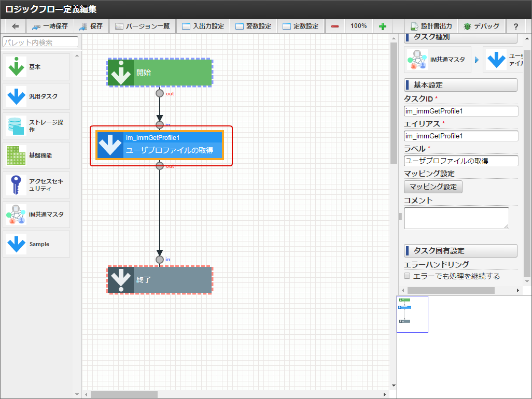Go back using the left arrow button

pyautogui.click(x=15, y=26)
